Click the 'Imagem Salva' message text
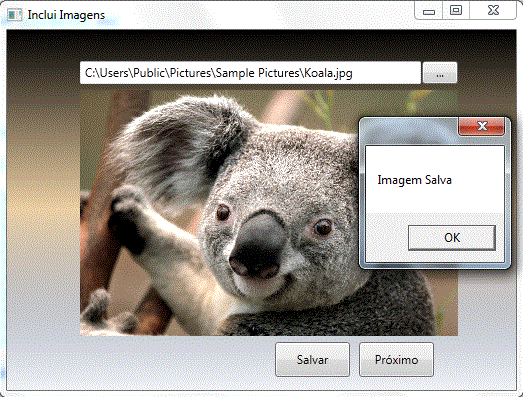The image size is (523, 397). click(414, 180)
